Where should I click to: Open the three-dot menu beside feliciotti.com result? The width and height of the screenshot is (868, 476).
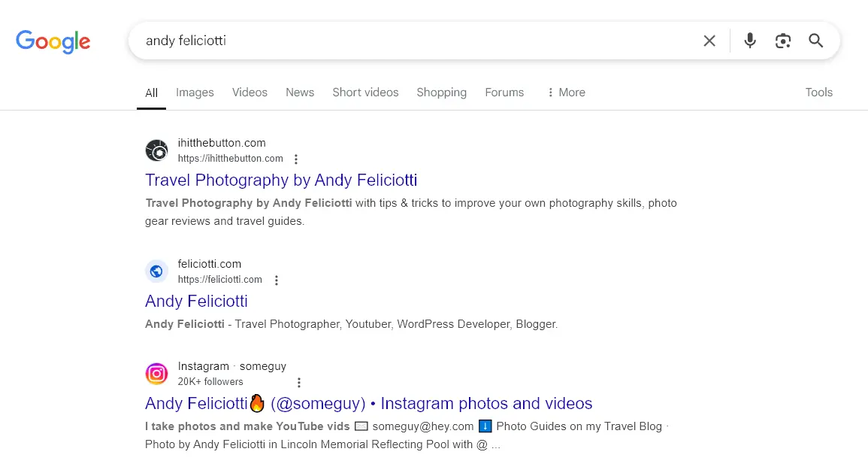point(277,280)
